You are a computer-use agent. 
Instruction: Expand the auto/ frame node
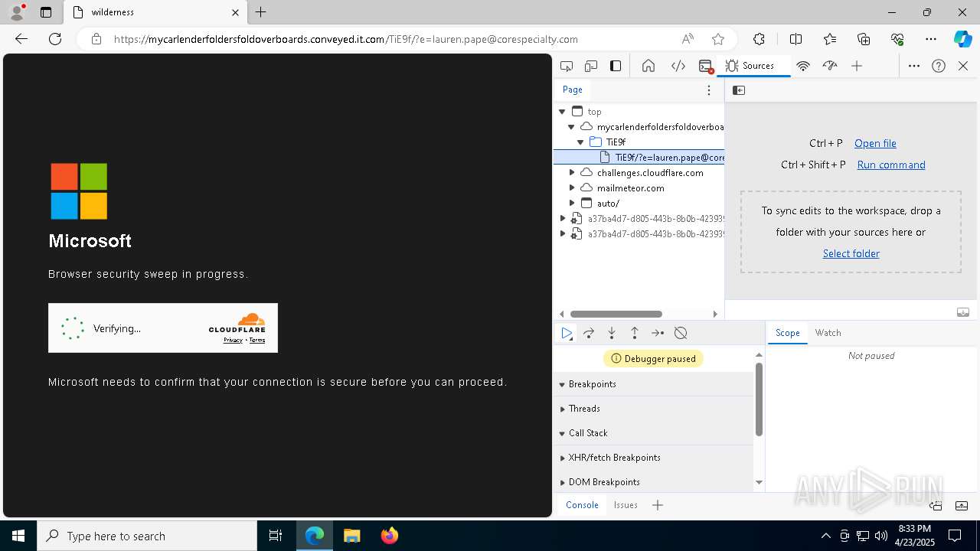point(572,204)
